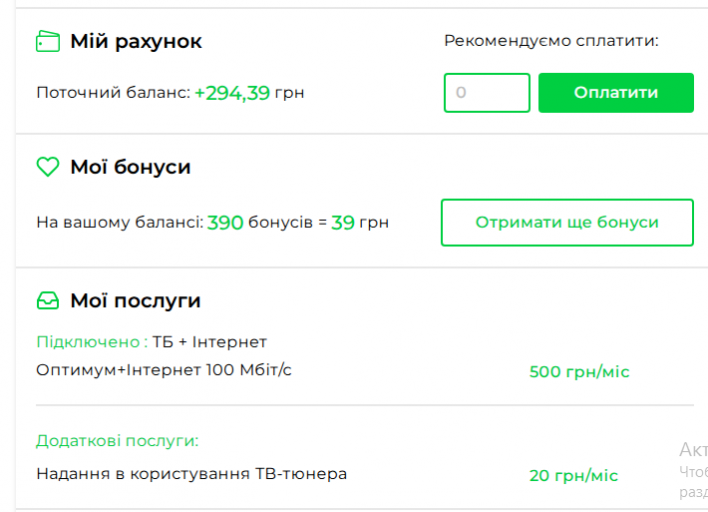Click the 39 грн bonus equivalent
The image size is (708, 512).
click(360, 223)
